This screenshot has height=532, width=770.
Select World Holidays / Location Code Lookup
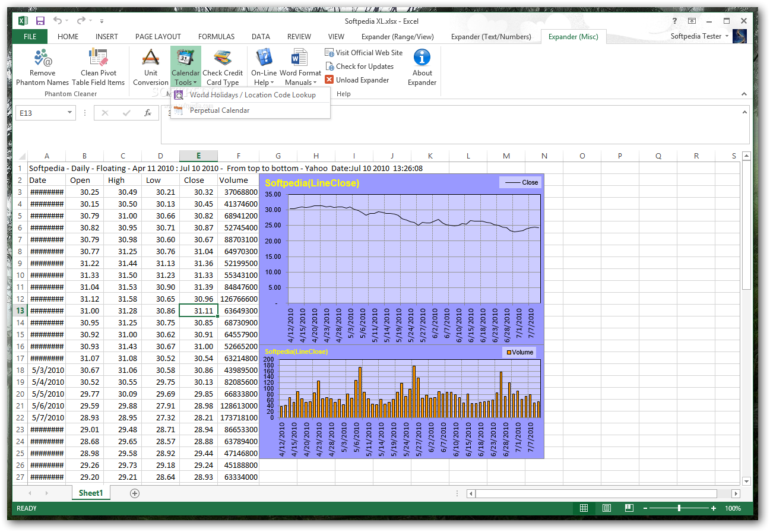point(250,95)
